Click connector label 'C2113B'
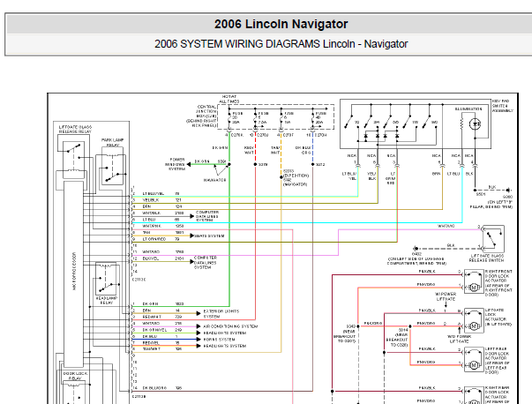This screenshot has width=532, height=404. click(x=139, y=396)
